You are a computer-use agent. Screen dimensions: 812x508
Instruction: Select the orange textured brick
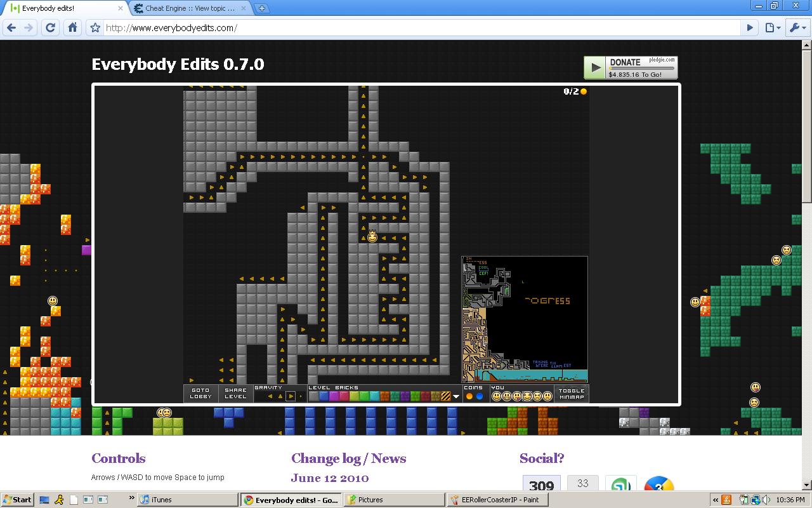(x=384, y=396)
